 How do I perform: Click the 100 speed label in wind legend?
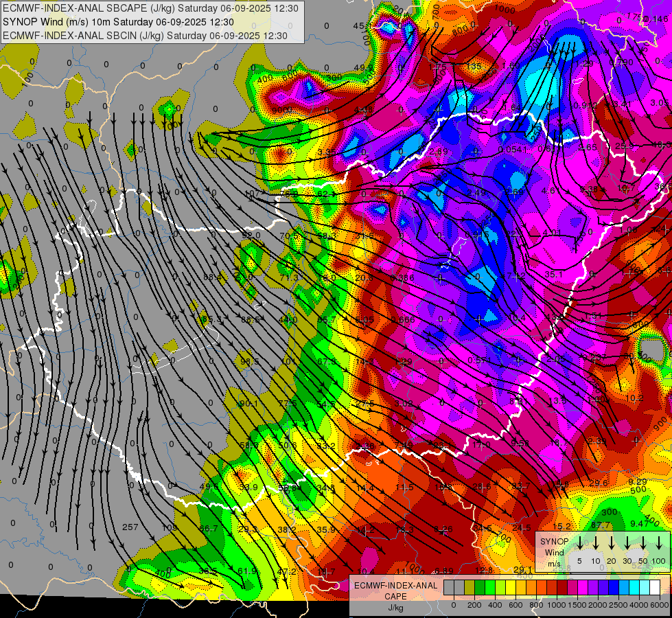click(x=659, y=561)
